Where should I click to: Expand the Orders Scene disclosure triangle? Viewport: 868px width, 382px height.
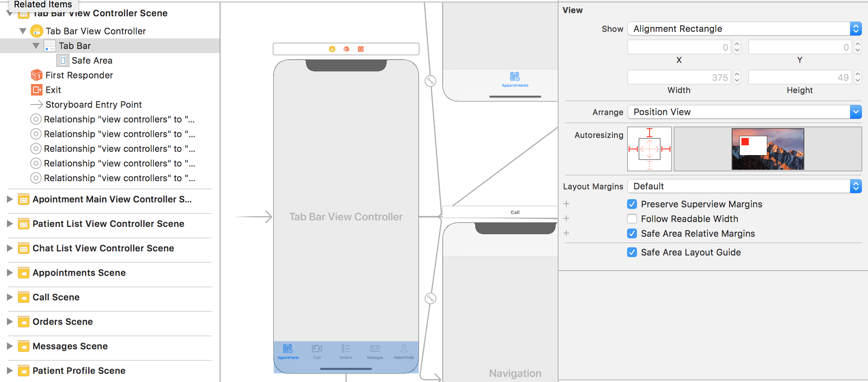coord(10,322)
